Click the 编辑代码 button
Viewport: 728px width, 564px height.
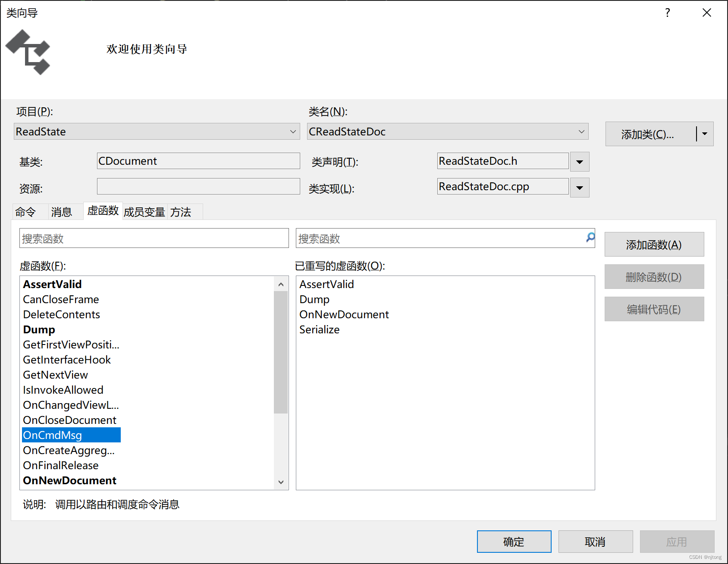pyautogui.click(x=654, y=309)
